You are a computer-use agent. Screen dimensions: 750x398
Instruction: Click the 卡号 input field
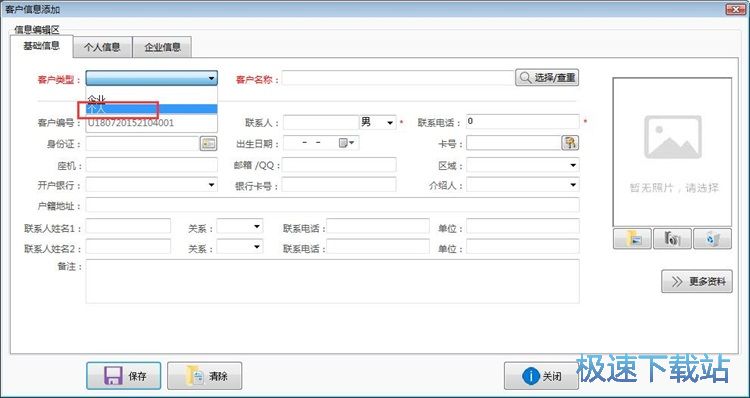pos(514,143)
